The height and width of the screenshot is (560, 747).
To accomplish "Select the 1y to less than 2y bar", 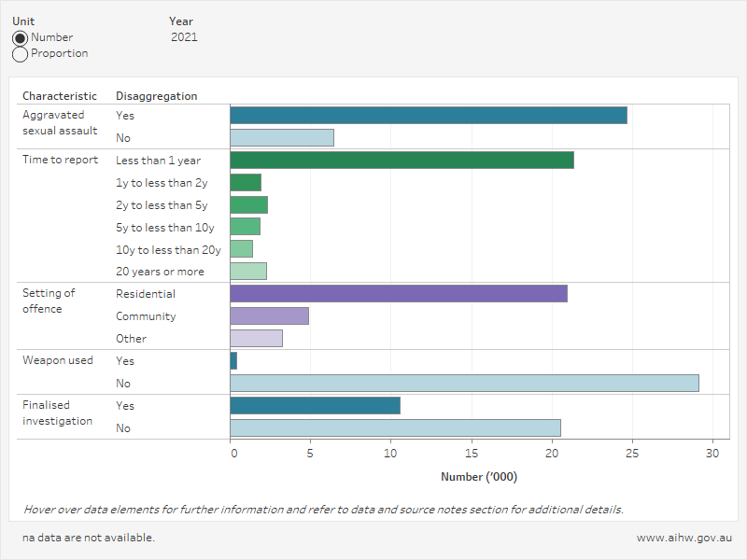I will (246, 183).
